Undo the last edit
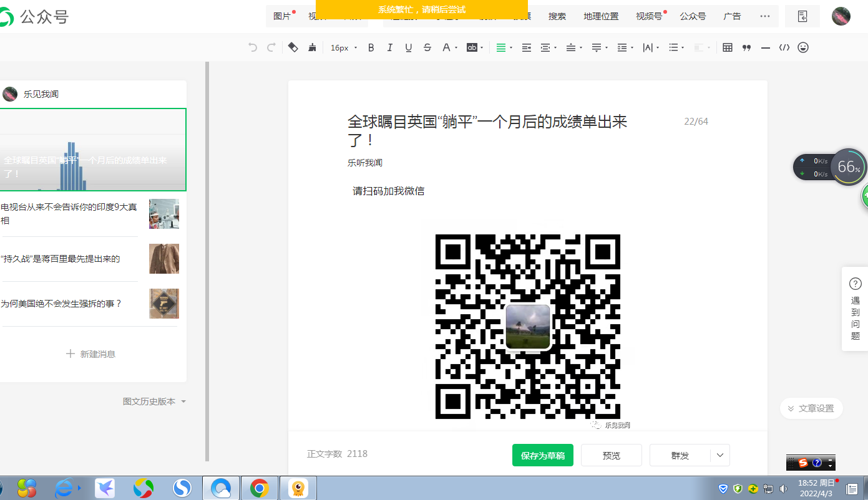 tap(253, 47)
